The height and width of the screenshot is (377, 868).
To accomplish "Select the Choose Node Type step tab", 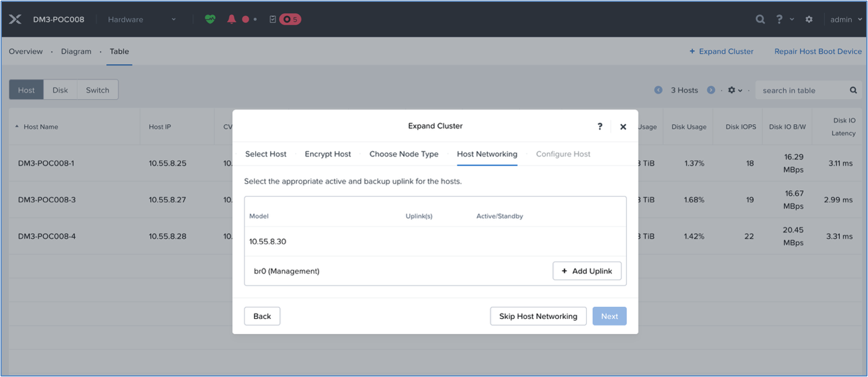I will click(x=404, y=154).
